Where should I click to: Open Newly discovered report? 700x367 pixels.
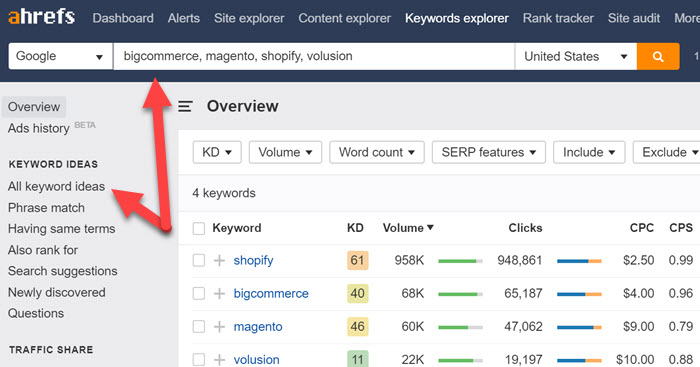click(57, 292)
